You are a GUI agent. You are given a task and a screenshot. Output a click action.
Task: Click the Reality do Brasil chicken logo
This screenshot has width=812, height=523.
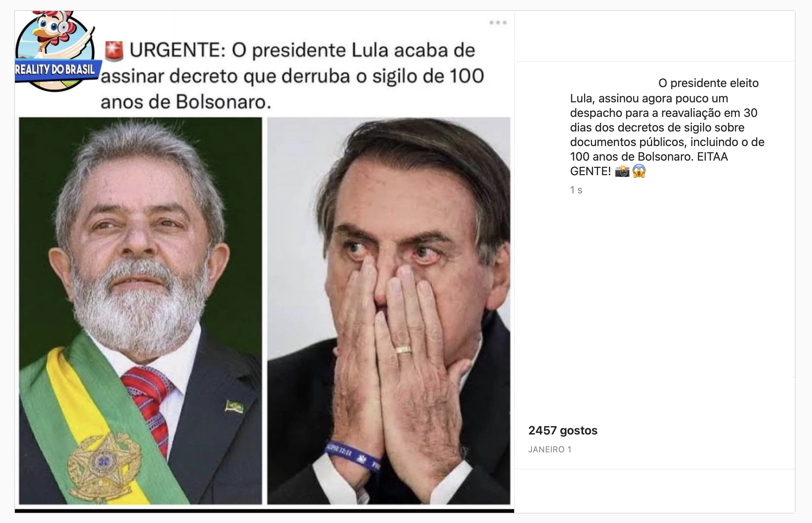point(55,51)
